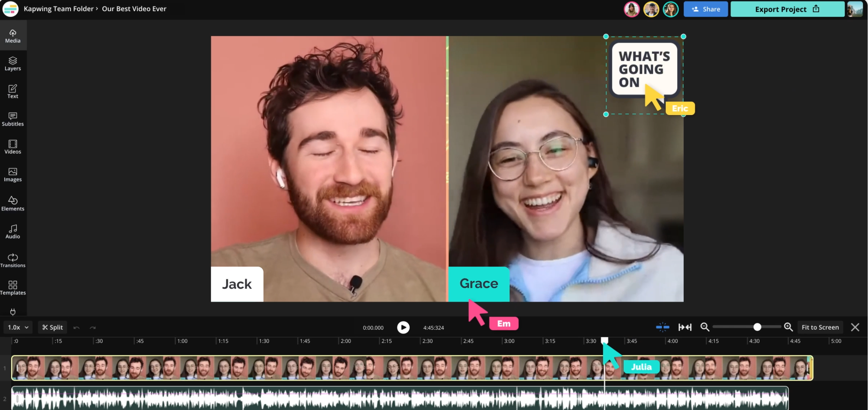Screen dimensions: 868x410
Task: Click Fit to Screen button
Action: (820, 327)
